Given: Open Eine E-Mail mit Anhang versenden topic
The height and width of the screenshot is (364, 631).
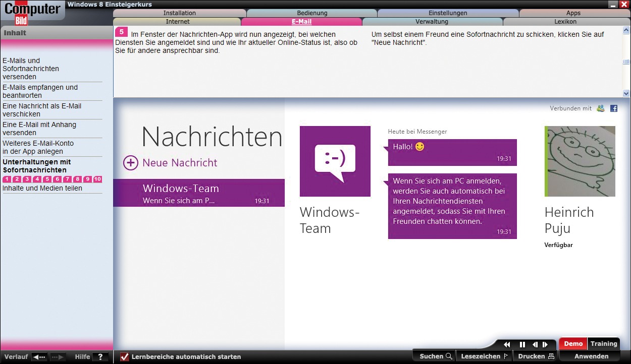Looking at the screenshot, I should click(x=39, y=129).
